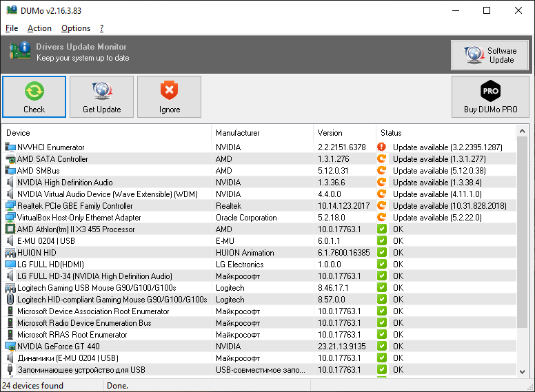
Task: Click the speaker icon of NVIDIA High Definition Audio
Action: (x=10, y=183)
